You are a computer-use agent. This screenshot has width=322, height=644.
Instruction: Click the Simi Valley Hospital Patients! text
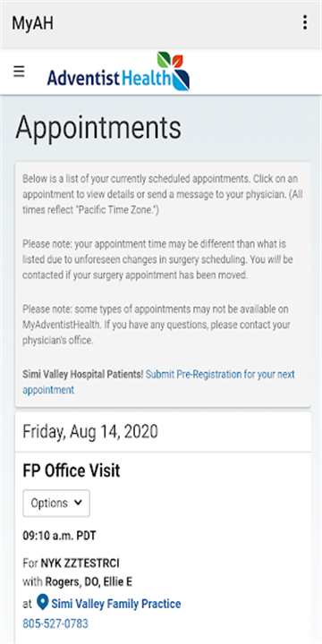(83, 374)
